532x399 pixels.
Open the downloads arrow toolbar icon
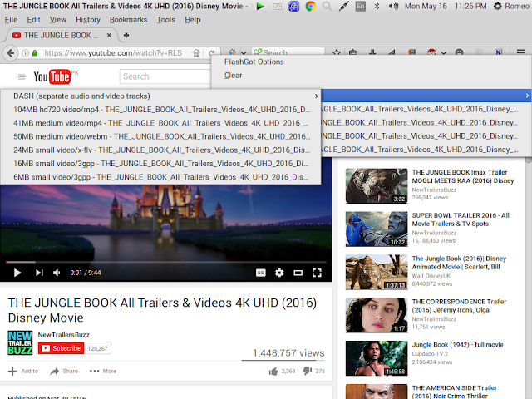pyautogui.click(x=372, y=52)
